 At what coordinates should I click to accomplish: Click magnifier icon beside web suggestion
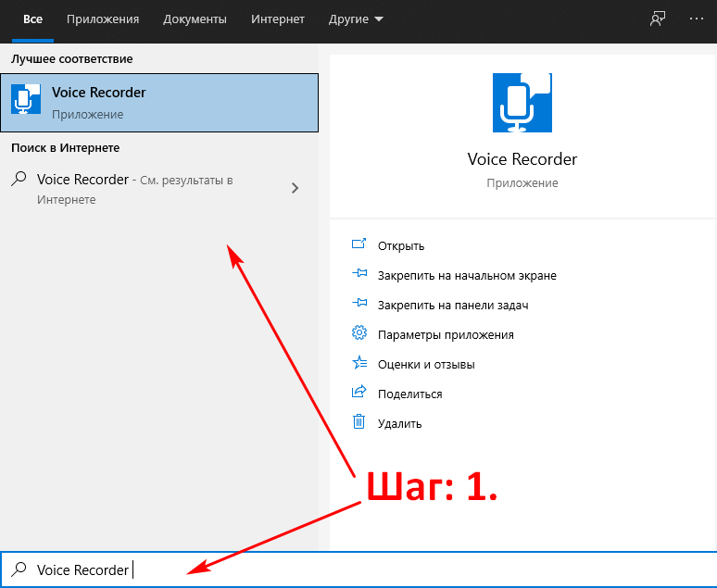[x=19, y=179]
